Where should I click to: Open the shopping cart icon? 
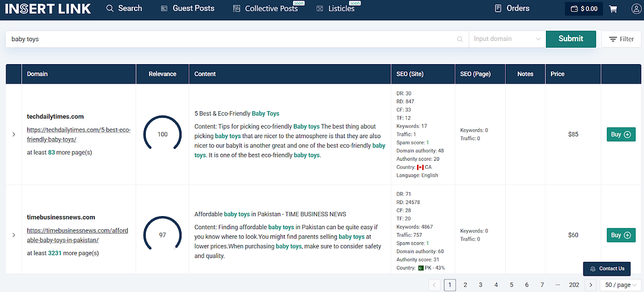(613, 9)
